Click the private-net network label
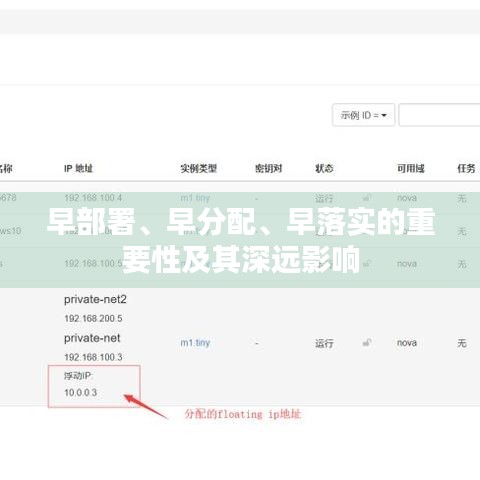 coord(92,338)
